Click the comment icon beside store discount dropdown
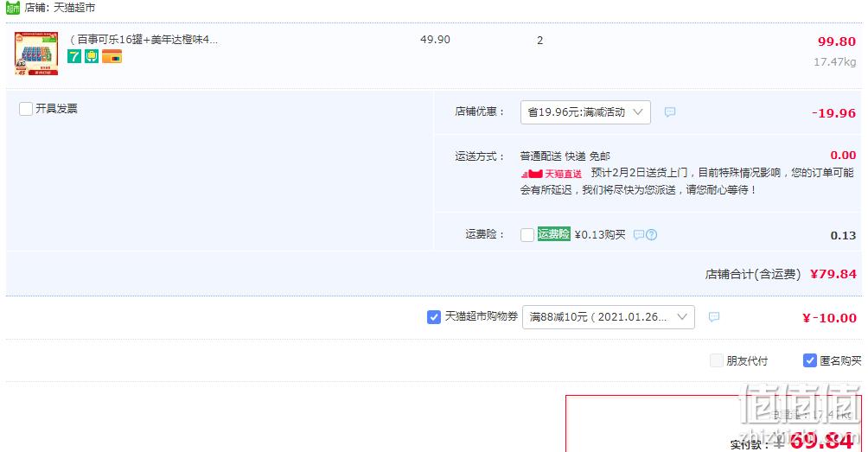This screenshot has height=452, width=868. click(670, 112)
